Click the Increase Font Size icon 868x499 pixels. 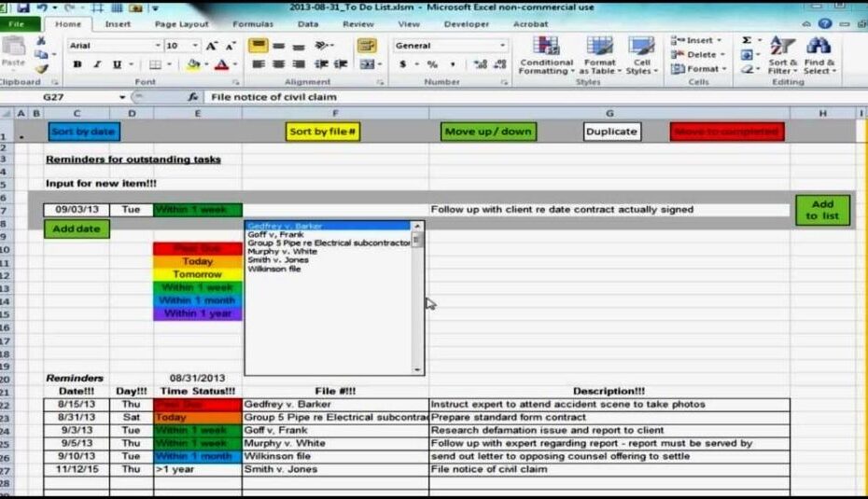(212, 46)
